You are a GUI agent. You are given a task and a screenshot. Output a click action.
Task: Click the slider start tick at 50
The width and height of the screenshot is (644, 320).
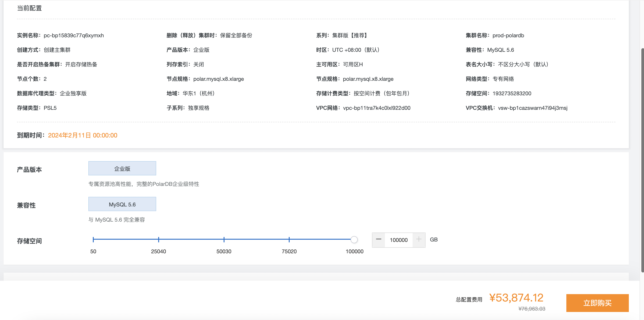click(x=93, y=239)
